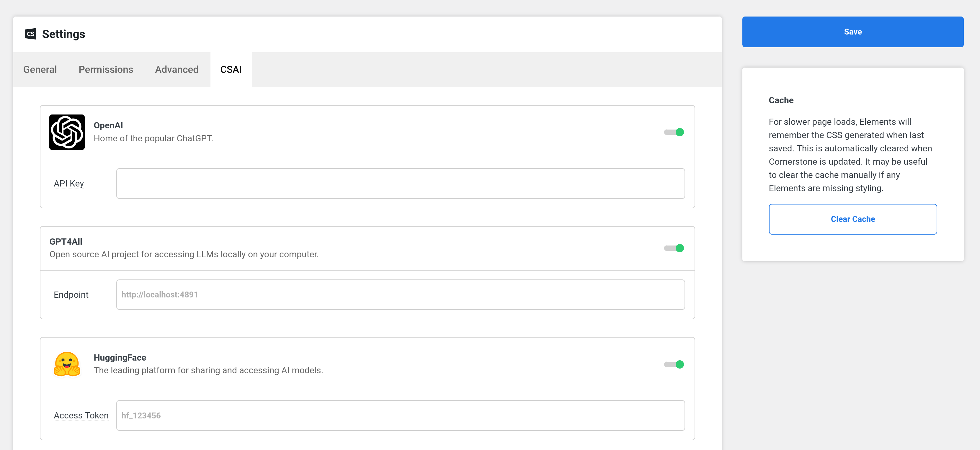Turn off the GPT4All switch

point(674,248)
